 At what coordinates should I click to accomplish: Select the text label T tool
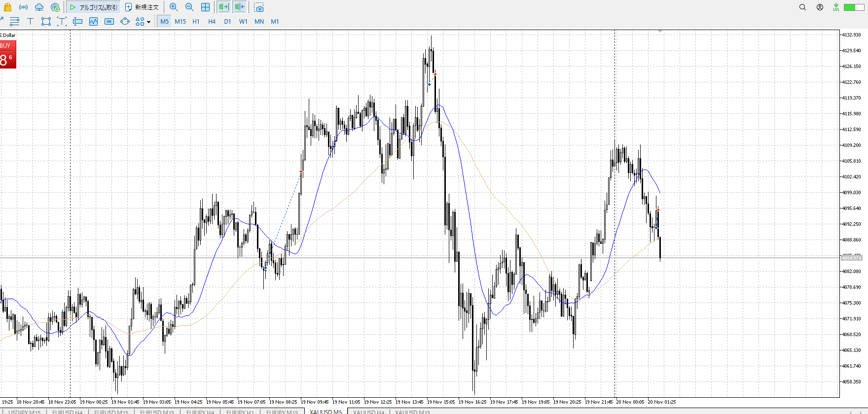pos(30,21)
